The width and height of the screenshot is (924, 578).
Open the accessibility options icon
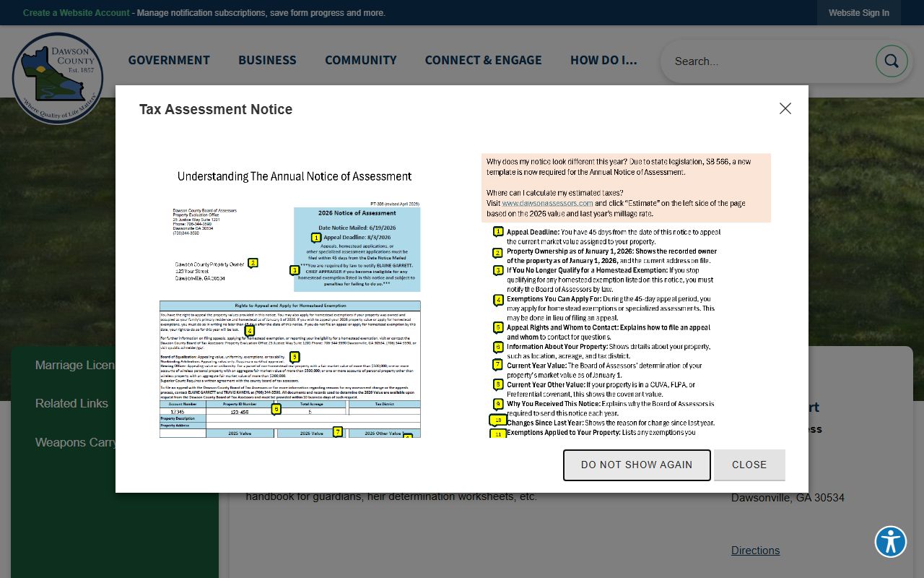891,542
